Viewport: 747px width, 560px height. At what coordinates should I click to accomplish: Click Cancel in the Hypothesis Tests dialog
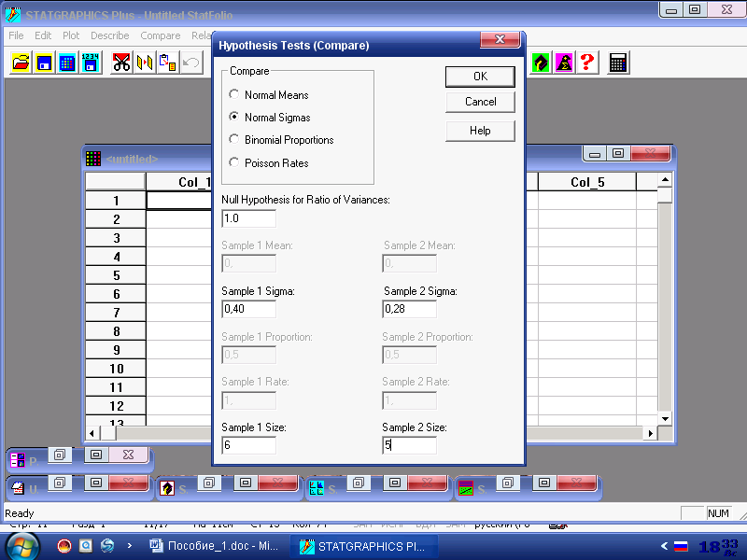pos(480,102)
